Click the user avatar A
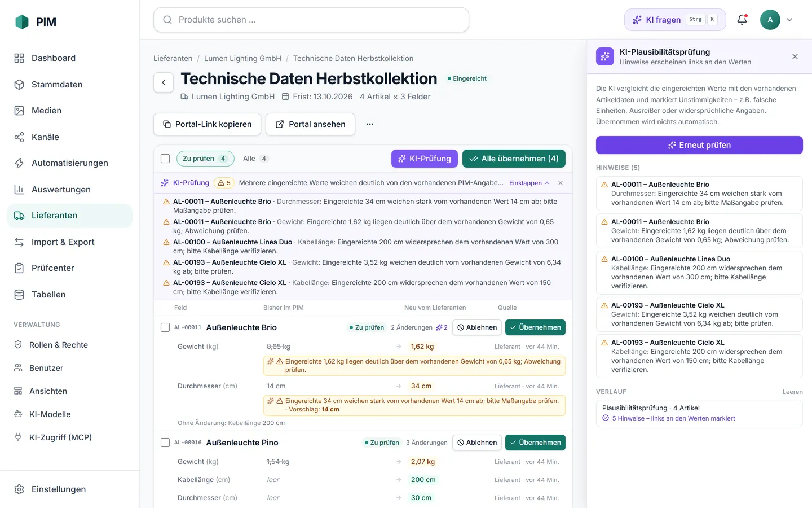The height and width of the screenshot is (508, 812). [x=770, y=20]
